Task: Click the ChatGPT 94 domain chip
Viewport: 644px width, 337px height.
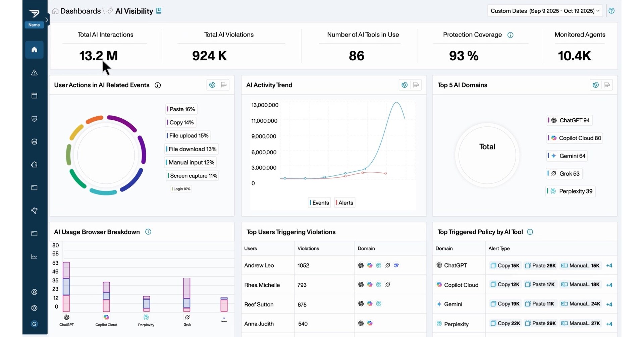Action: (x=569, y=120)
